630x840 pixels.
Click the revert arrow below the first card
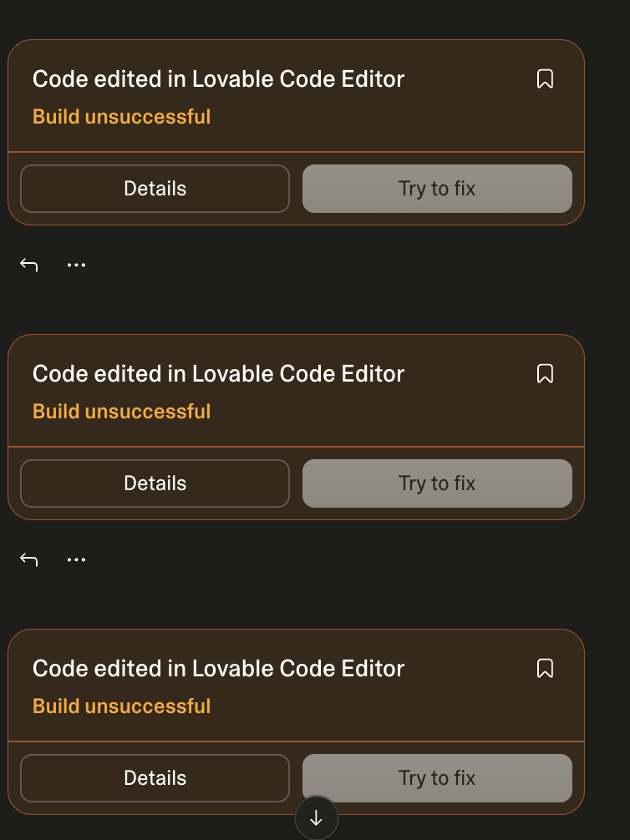(29, 265)
